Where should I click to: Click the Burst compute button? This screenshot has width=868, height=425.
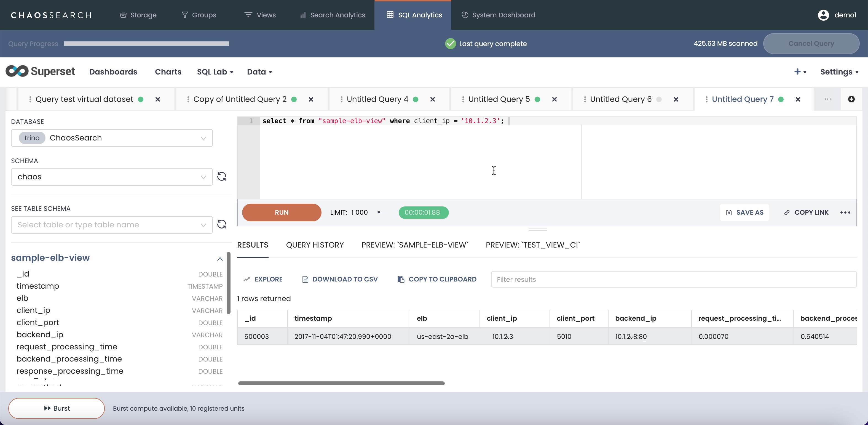click(57, 408)
